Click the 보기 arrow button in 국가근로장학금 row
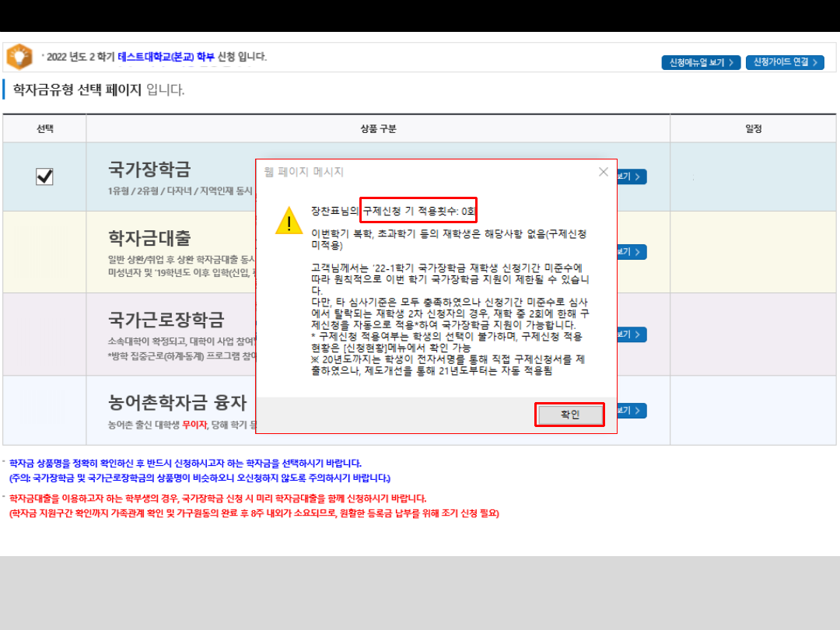This screenshot has width=840, height=630. [x=632, y=334]
